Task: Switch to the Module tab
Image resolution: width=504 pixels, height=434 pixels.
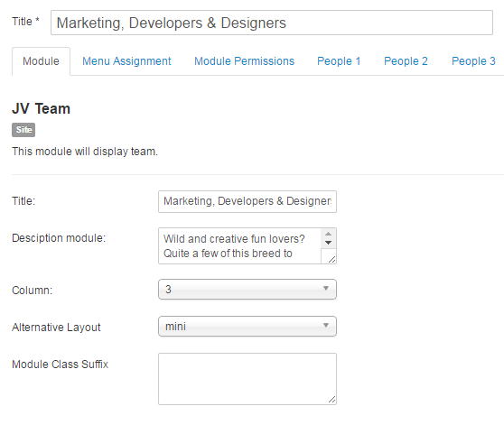Action: (41, 61)
